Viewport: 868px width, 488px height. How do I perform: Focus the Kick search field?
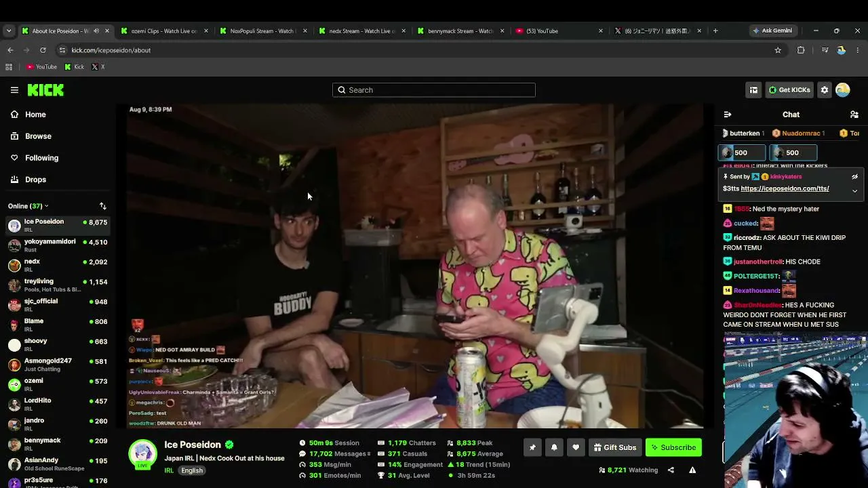(434, 90)
